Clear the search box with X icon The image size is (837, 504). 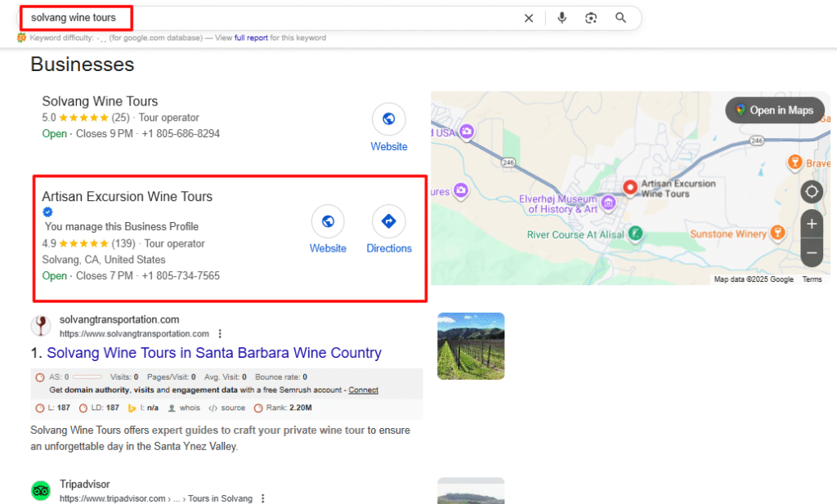(x=529, y=18)
